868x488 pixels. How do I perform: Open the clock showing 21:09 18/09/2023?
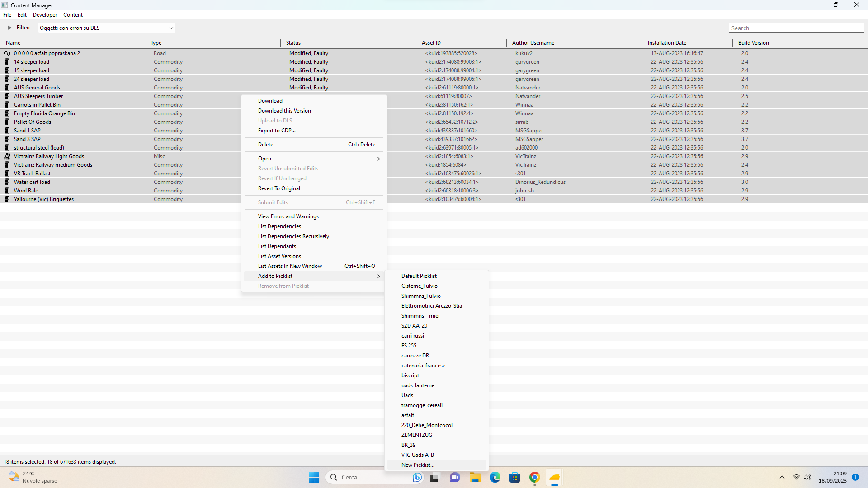point(832,477)
